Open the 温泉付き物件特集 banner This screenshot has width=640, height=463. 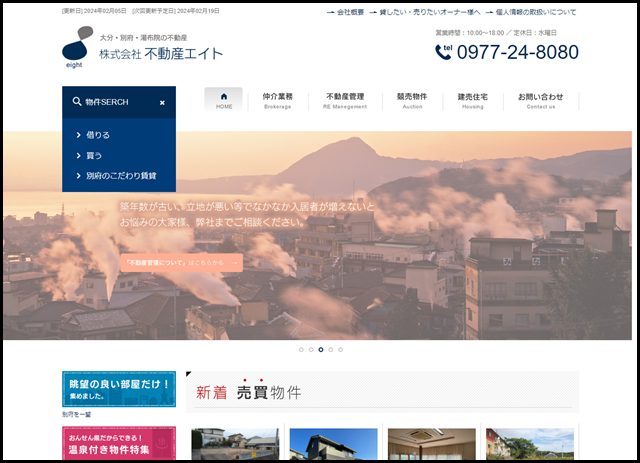[119, 443]
